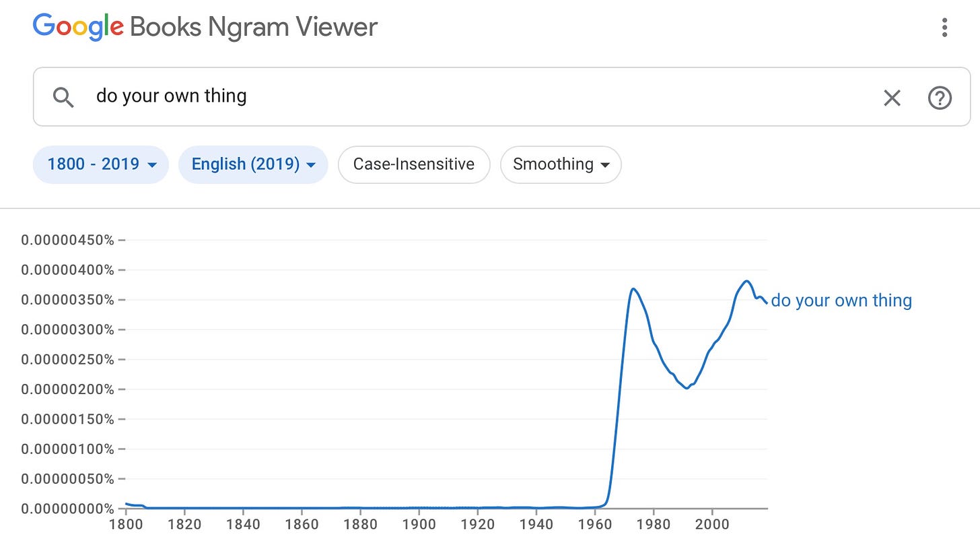Open the help question mark icon
This screenshot has height=547, width=980.
coord(940,98)
